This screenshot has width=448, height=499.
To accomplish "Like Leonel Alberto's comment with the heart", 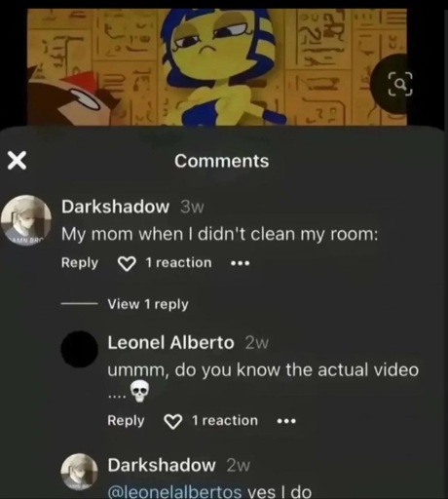I will 172,421.
